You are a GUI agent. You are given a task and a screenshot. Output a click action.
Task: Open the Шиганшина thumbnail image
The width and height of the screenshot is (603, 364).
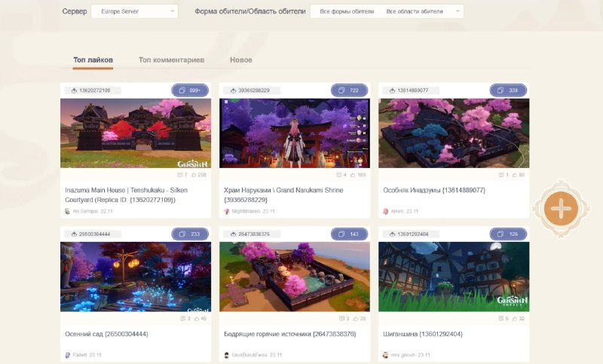(x=454, y=277)
